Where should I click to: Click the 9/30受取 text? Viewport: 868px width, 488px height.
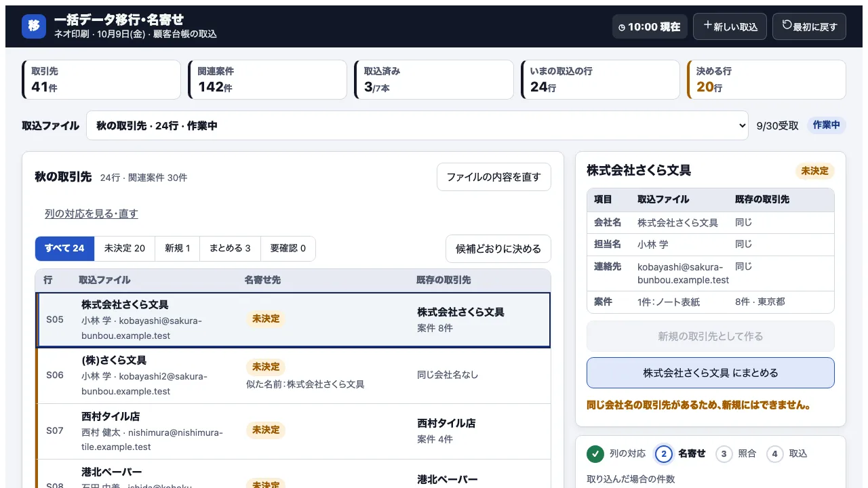click(x=778, y=125)
